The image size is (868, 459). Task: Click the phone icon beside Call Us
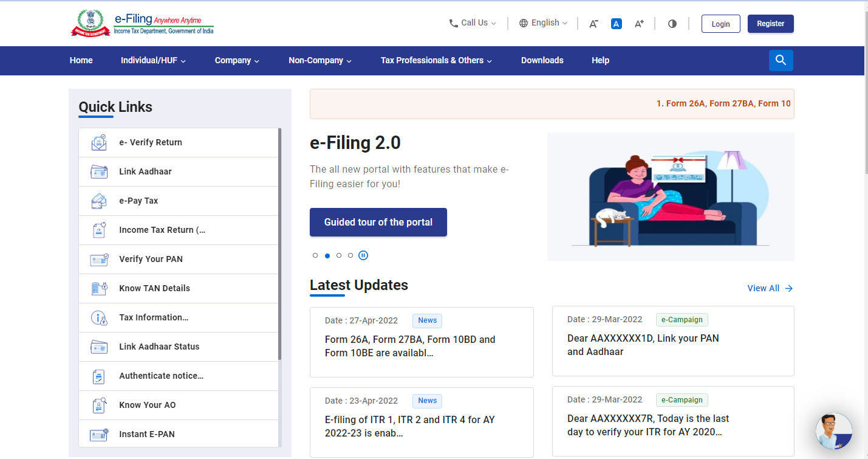(453, 23)
